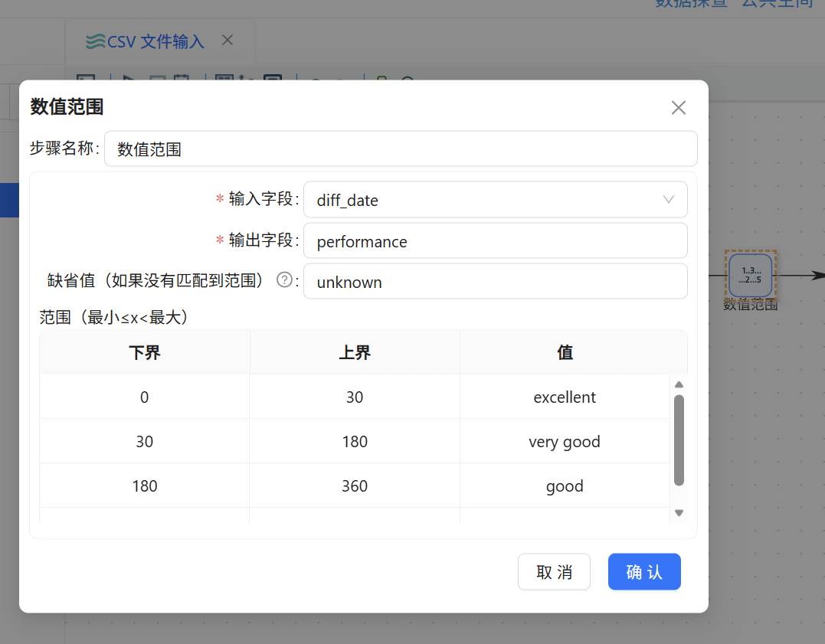Close the 数值范围 dialog with X
The image size is (825, 644).
[678, 107]
